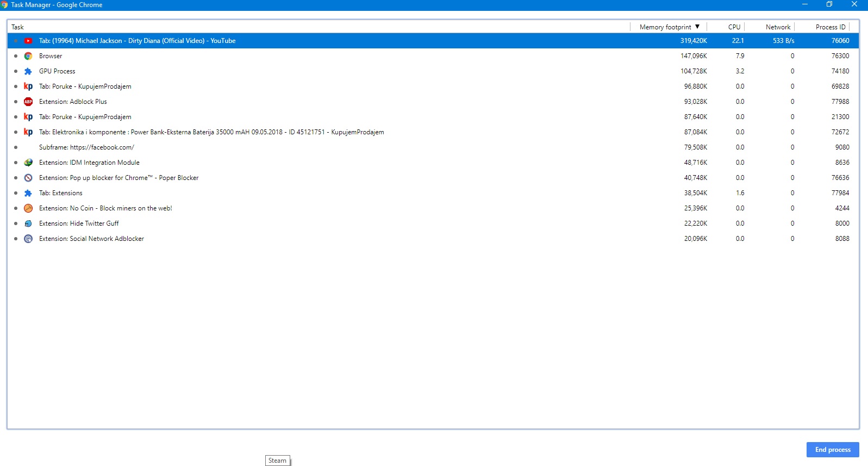Select Extension: Hide Twitter Guff row

(x=433, y=223)
